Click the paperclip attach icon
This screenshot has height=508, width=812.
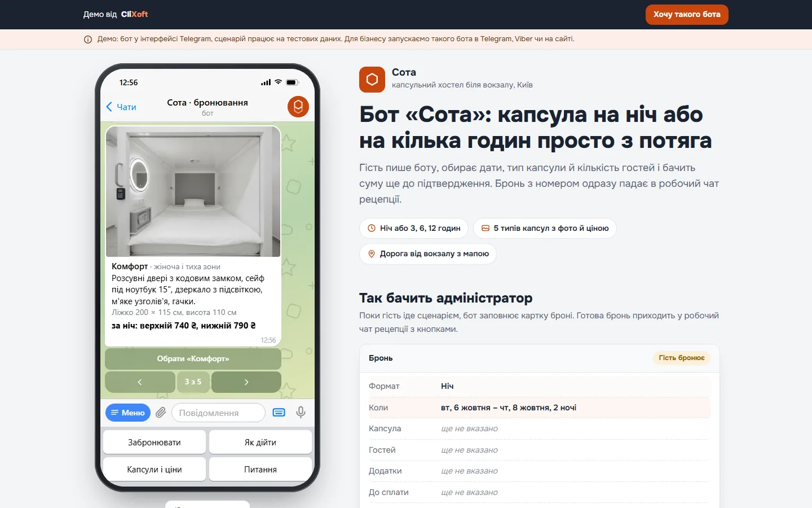[x=161, y=413]
